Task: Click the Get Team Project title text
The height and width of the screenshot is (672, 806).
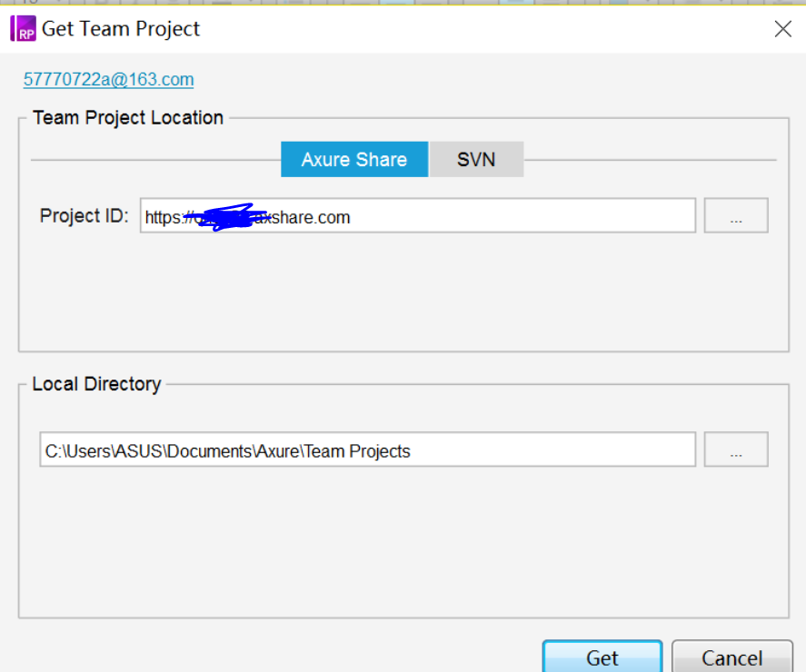Action: coord(121,29)
